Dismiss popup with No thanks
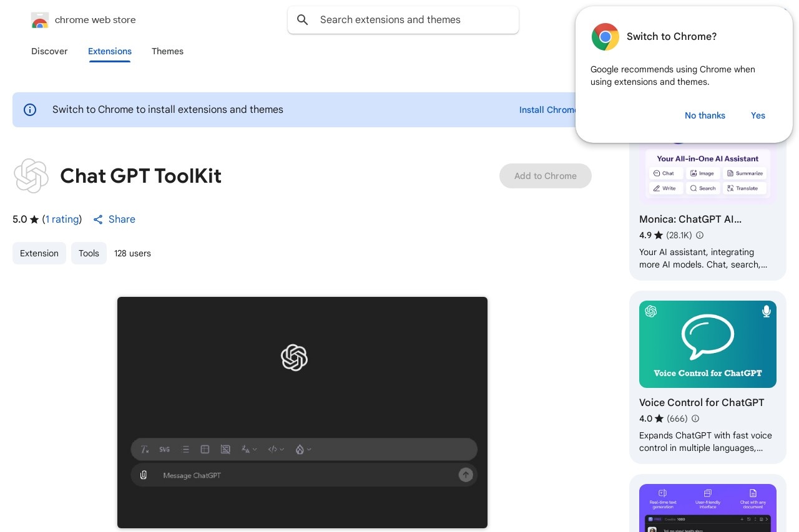This screenshot has width=799, height=532. [705, 115]
